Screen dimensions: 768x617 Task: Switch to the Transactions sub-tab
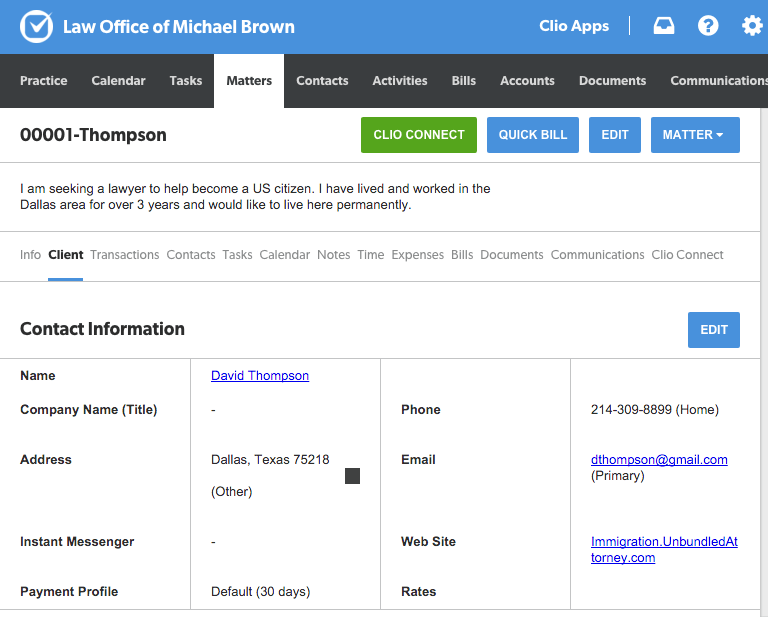[124, 255]
